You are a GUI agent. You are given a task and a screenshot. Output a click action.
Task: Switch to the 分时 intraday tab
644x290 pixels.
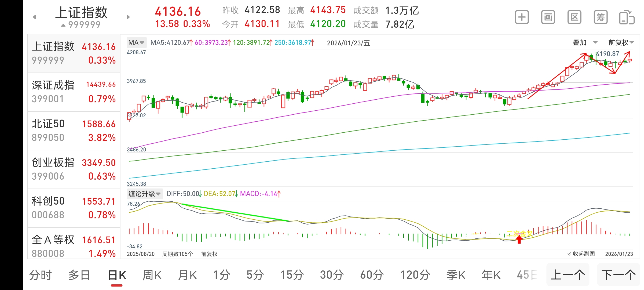coord(40,275)
